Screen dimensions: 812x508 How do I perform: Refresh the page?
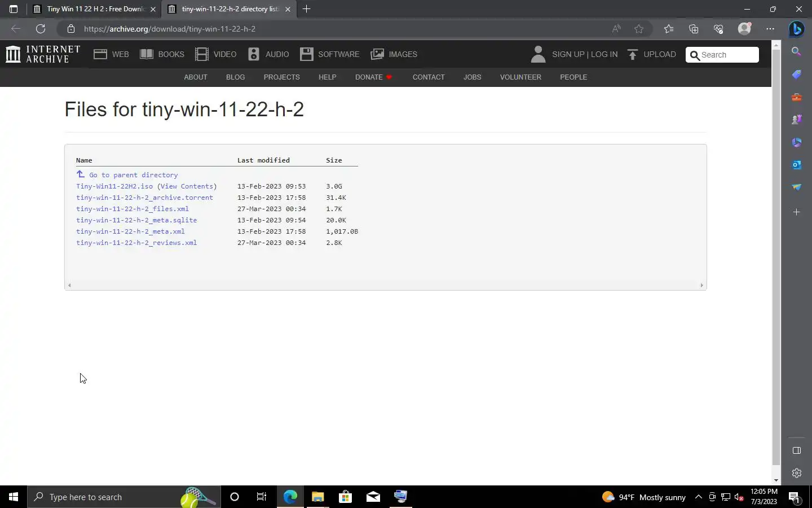[41, 29]
